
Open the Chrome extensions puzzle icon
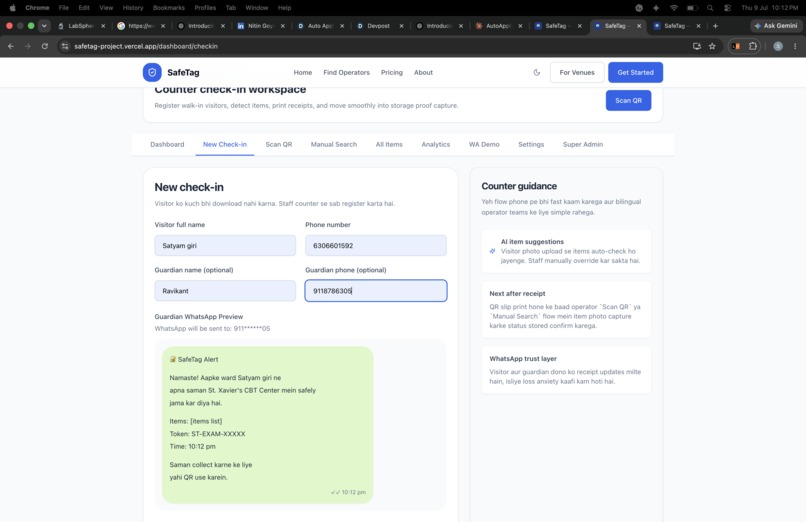tap(753, 46)
